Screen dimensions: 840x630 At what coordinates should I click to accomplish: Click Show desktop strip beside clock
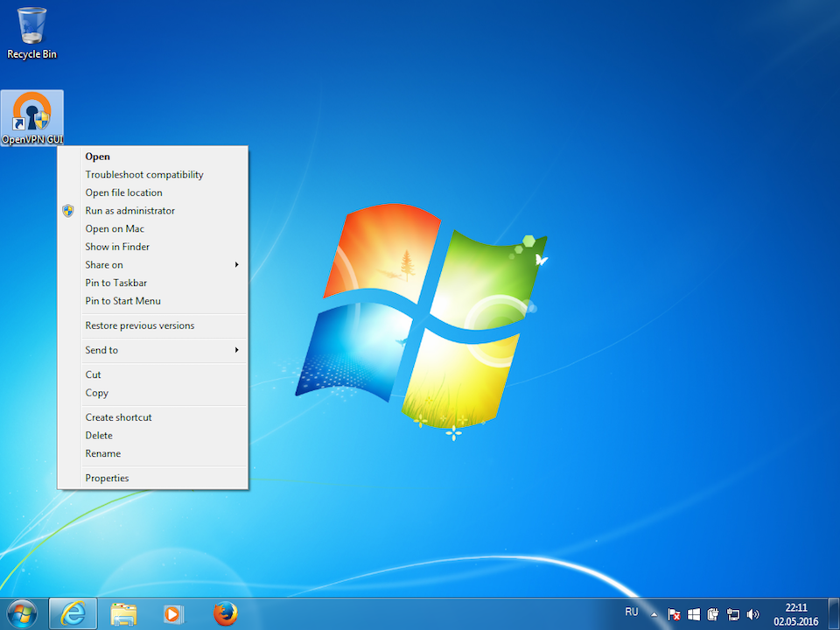coord(834,614)
